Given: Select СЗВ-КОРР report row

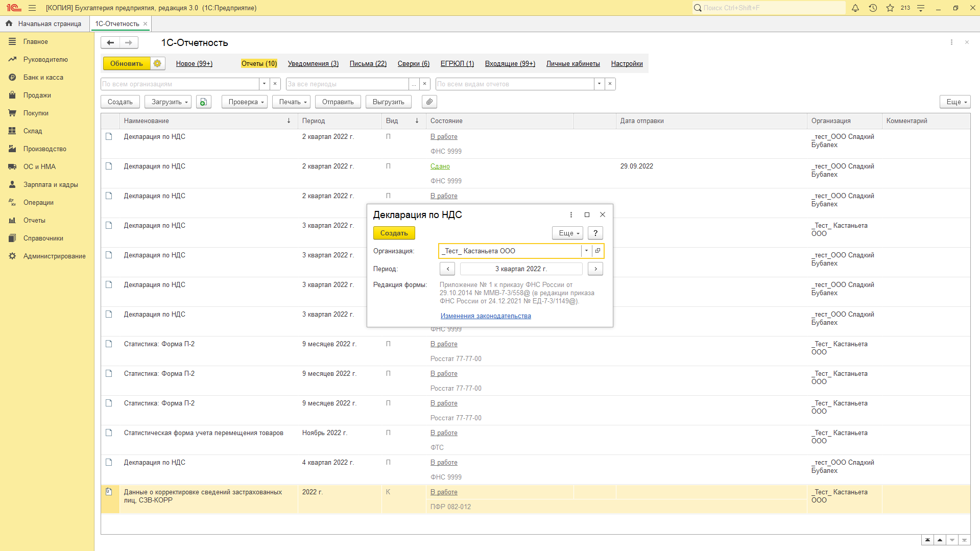Looking at the screenshot, I should tap(535, 499).
